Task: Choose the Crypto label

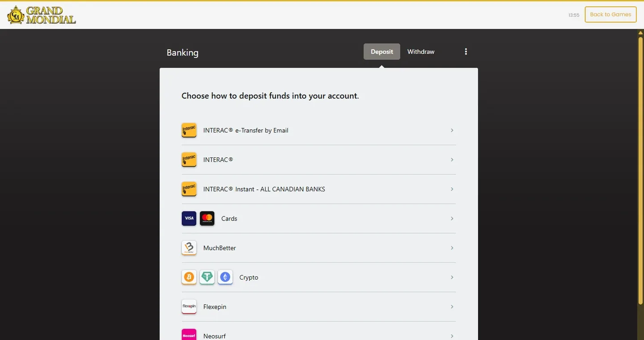Action: 249,277
